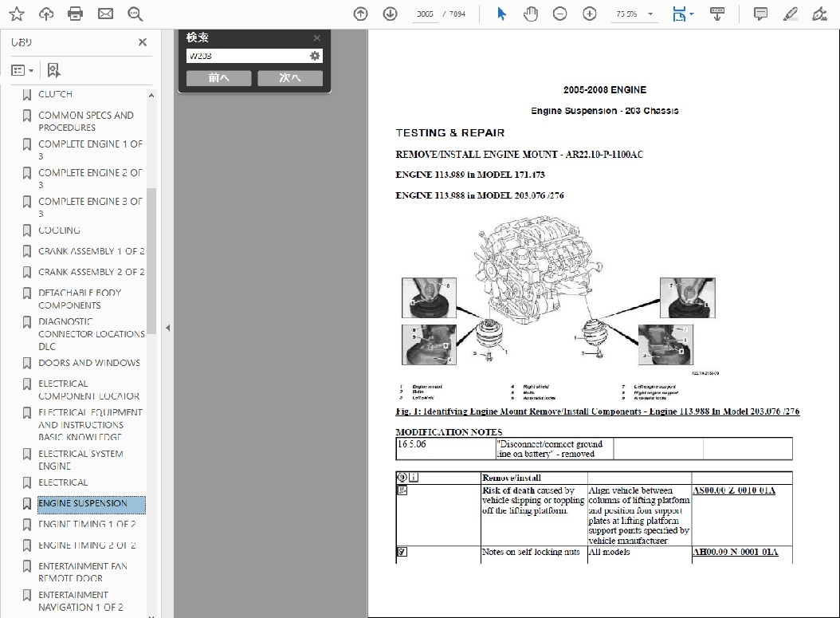Screen dimensions: 840x618
Task: Go to next page arrow
Action: pos(390,14)
